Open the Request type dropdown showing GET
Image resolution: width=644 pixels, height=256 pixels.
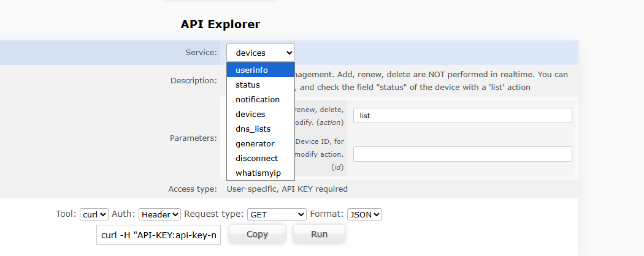click(x=276, y=214)
